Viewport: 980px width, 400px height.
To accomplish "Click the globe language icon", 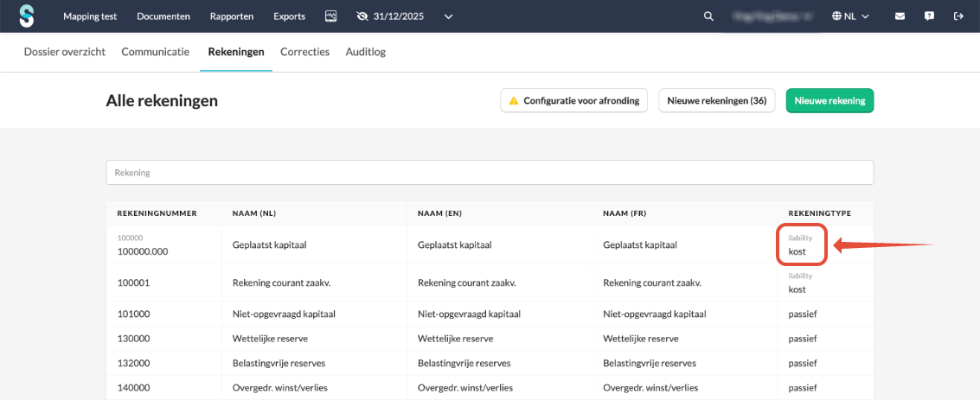I will (836, 16).
